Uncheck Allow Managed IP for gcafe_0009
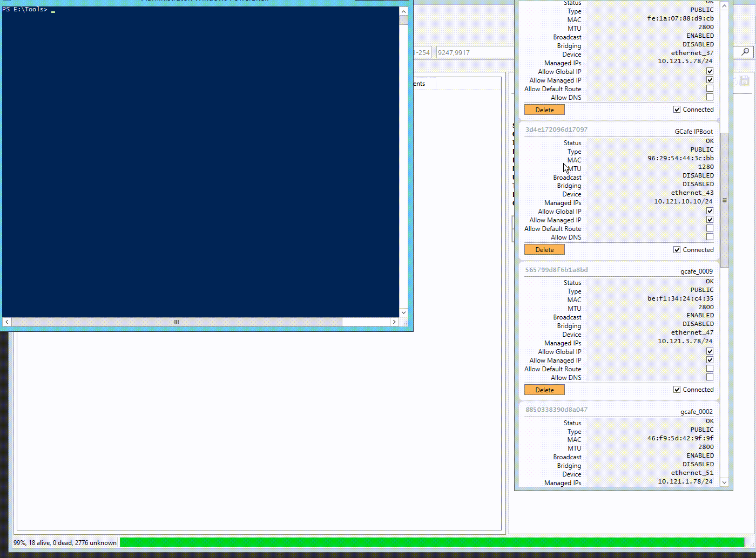This screenshot has height=558, width=756. pyautogui.click(x=710, y=360)
